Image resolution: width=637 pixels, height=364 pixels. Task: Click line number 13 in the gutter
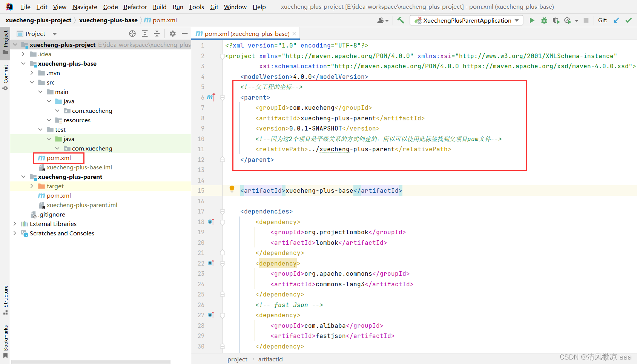(201, 170)
